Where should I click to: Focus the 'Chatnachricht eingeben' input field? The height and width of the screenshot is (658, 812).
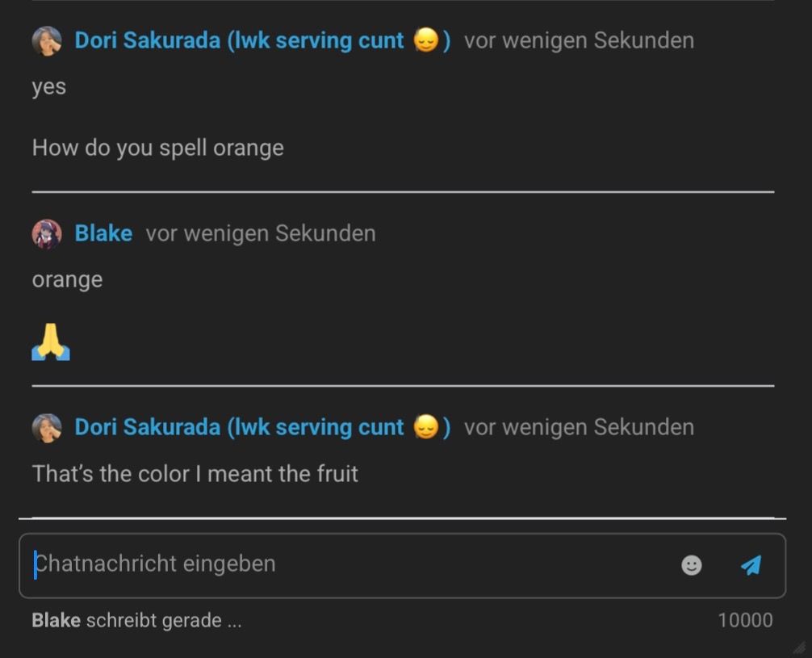click(x=347, y=564)
